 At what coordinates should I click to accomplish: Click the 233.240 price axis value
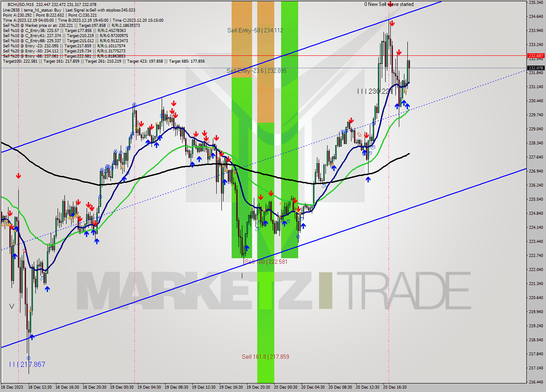tap(536, 44)
